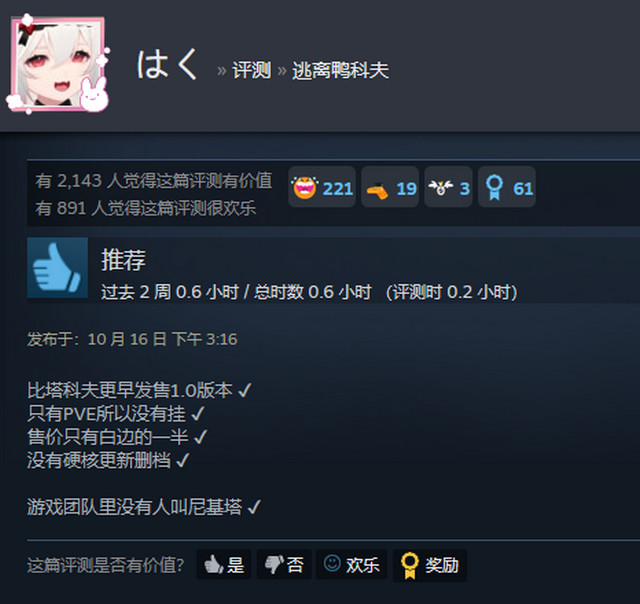Open the 逃离鸭科夫 game link
This screenshot has height=604, width=640.
340,70
